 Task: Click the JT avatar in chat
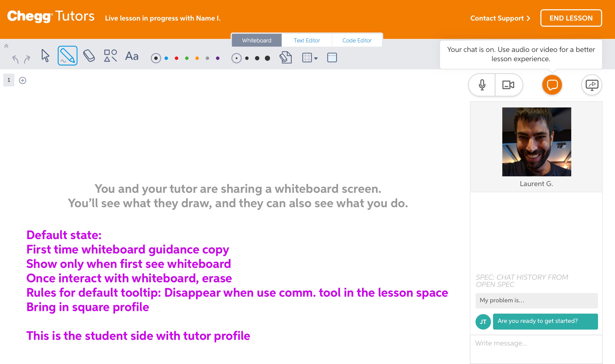tap(483, 322)
